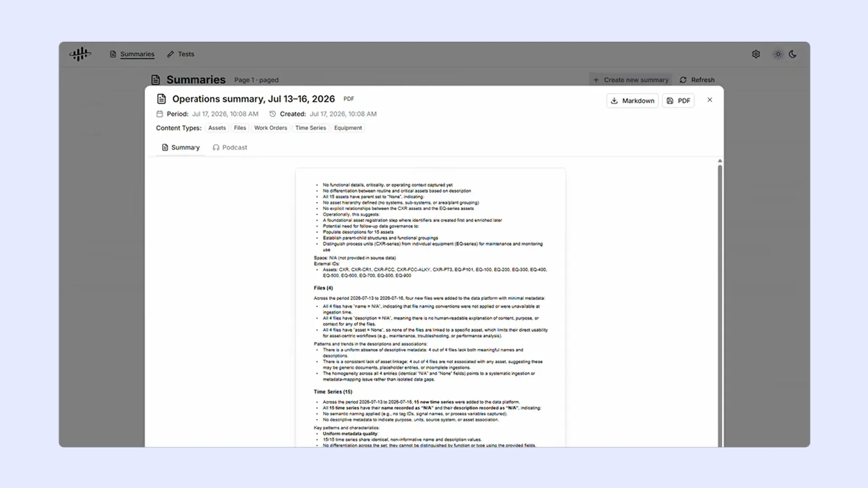Click the waveform app logo
The image size is (868, 488).
click(80, 54)
